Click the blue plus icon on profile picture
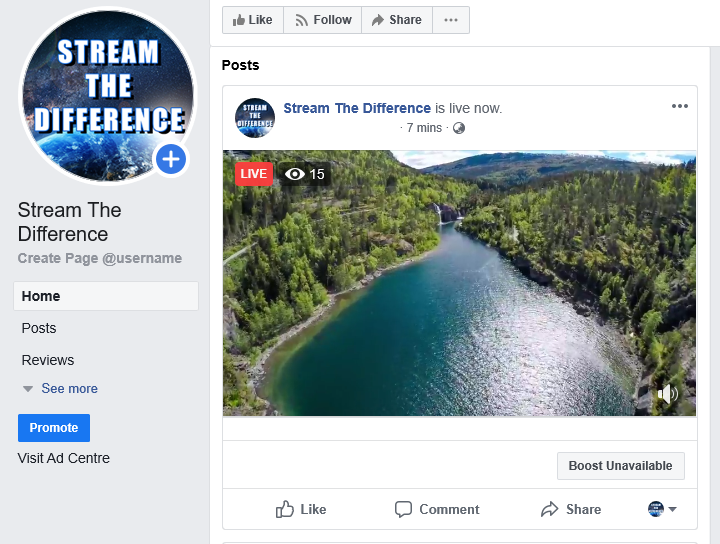The width and height of the screenshot is (720, 544). 171,159
